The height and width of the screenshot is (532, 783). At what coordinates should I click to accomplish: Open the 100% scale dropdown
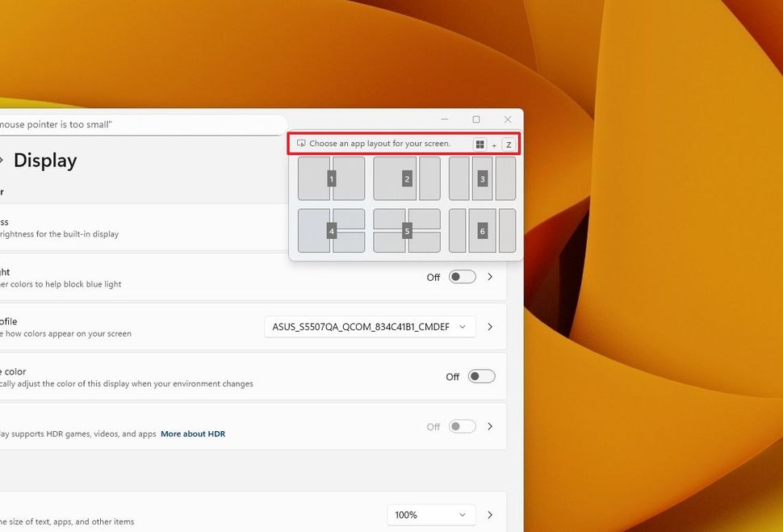(x=431, y=514)
